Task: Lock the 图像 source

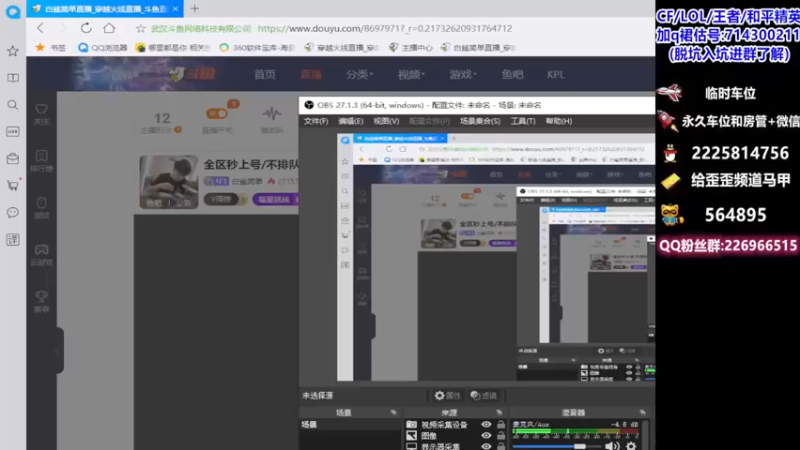Action: coord(501,436)
